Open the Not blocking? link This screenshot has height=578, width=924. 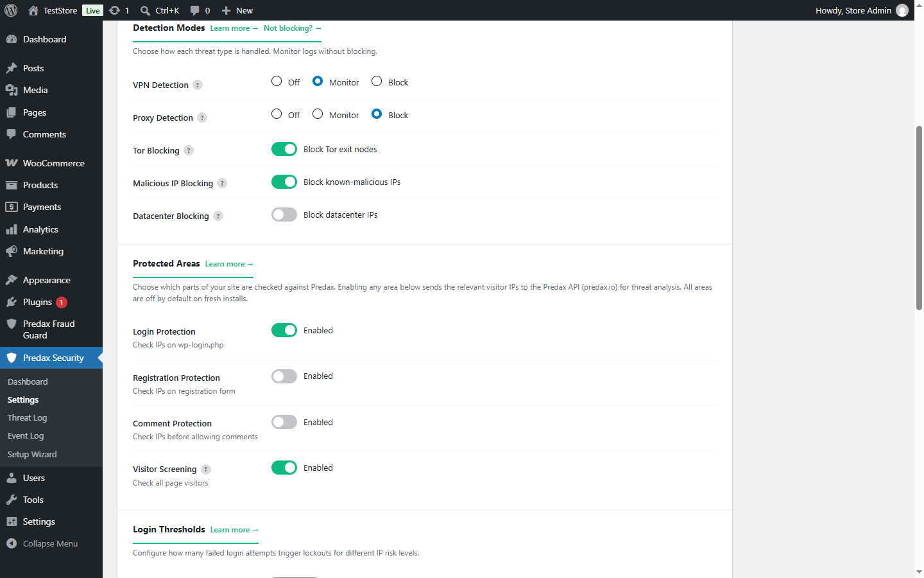pos(293,28)
